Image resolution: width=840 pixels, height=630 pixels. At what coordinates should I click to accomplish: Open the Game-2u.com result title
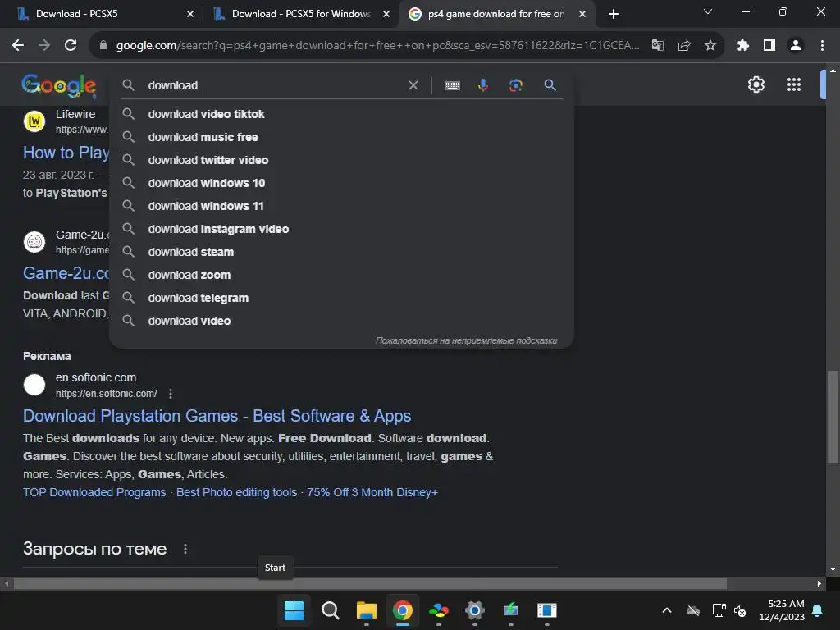(66, 273)
